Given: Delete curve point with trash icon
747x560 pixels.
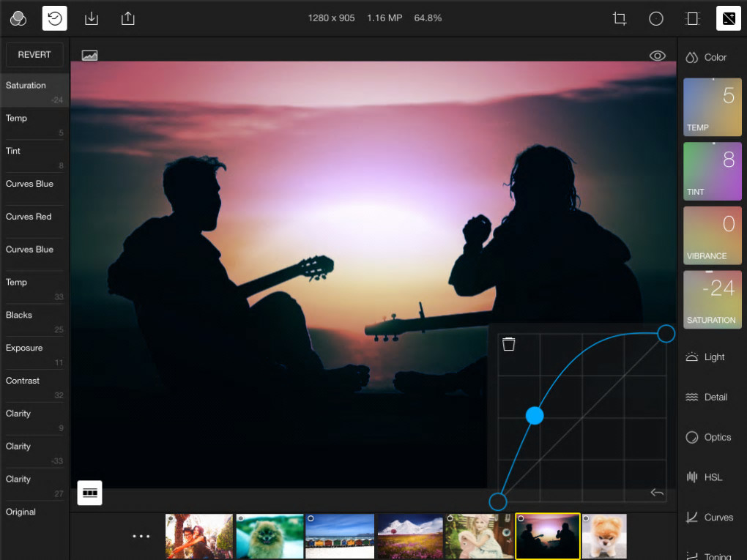Looking at the screenshot, I should pos(509,344).
